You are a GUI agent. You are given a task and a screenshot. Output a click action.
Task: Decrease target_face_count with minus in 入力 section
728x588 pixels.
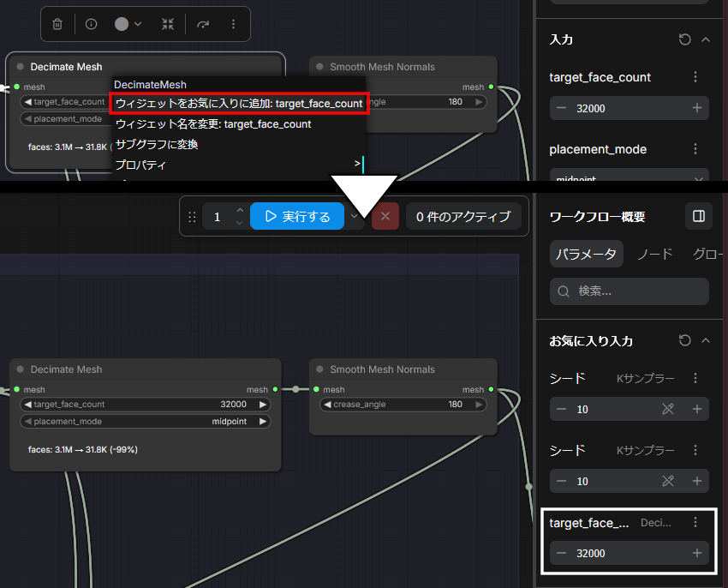pos(561,108)
